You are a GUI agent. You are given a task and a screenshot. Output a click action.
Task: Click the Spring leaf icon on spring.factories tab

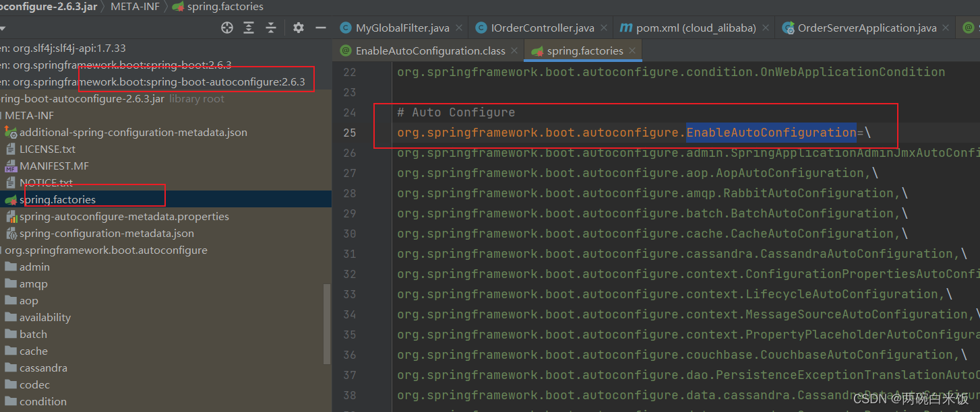click(x=537, y=50)
